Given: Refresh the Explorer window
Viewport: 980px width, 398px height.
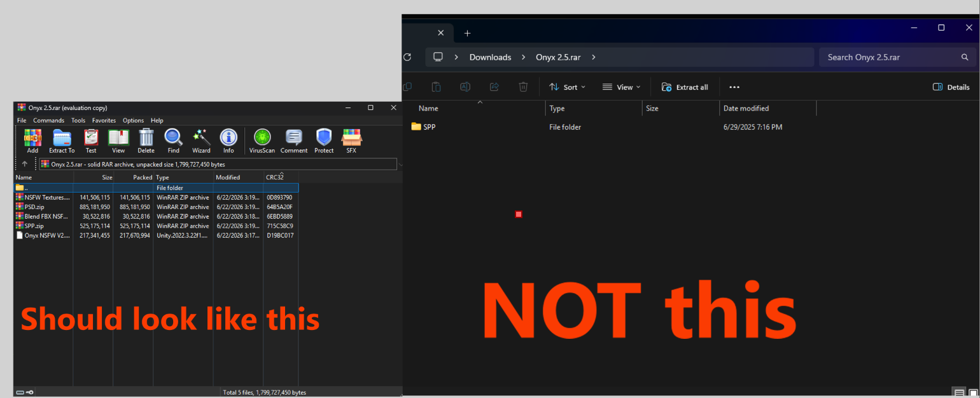Looking at the screenshot, I should click(407, 57).
